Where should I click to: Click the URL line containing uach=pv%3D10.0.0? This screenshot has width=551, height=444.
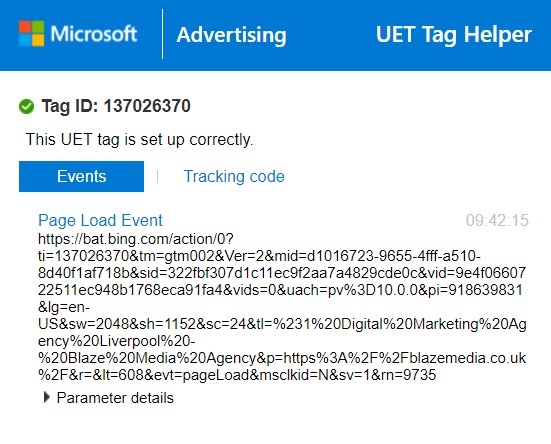click(280, 290)
